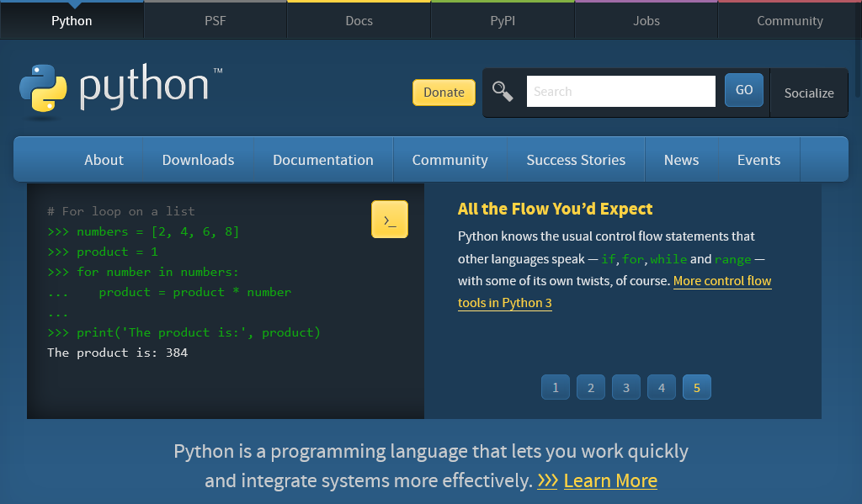Switch to the PSF top tab
The height and width of the screenshot is (504, 862).
tap(215, 21)
